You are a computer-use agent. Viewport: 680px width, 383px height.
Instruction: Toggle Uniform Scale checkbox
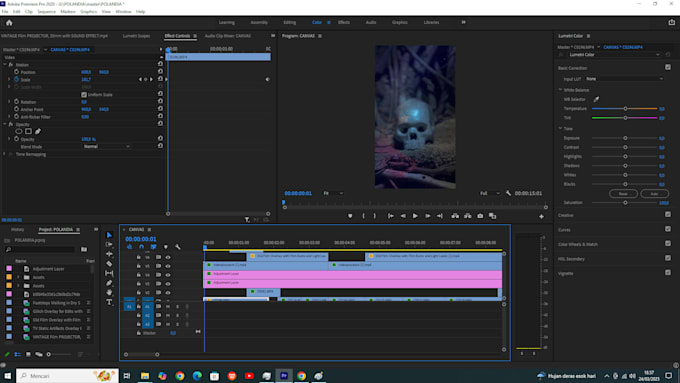point(84,95)
